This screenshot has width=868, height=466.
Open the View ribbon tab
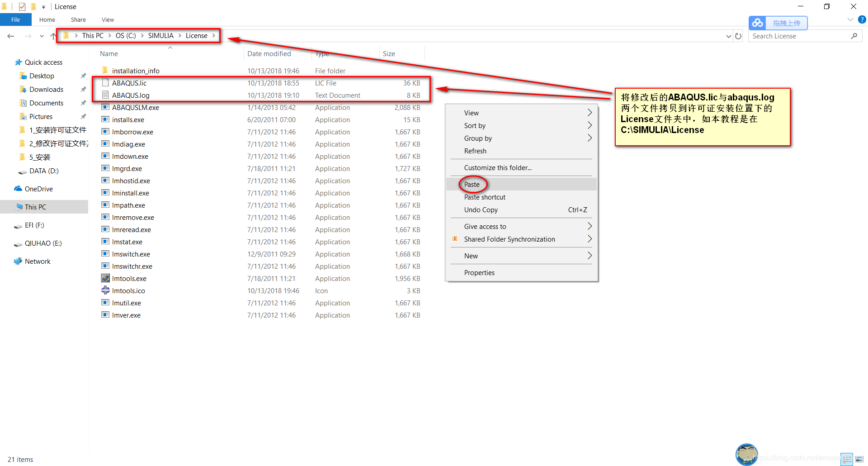(108, 19)
